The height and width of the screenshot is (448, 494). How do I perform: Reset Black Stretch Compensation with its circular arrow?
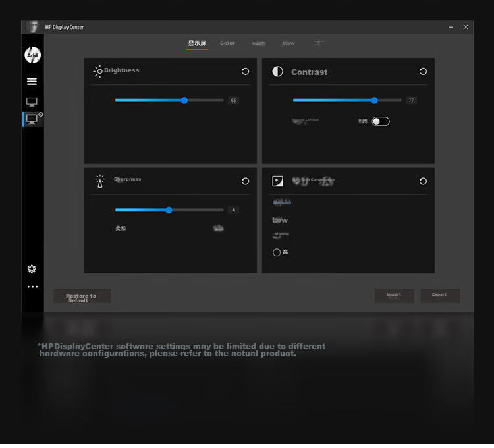(x=423, y=182)
